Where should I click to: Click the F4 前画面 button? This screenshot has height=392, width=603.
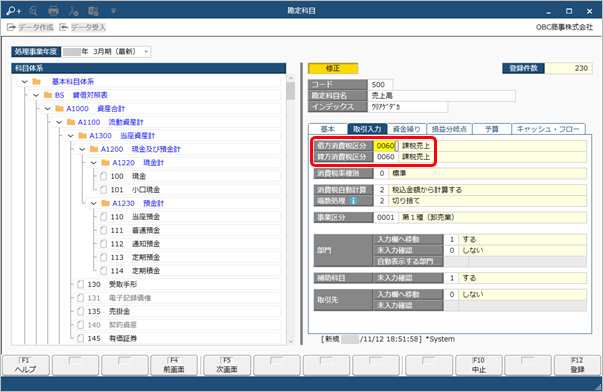click(x=174, y=365)
